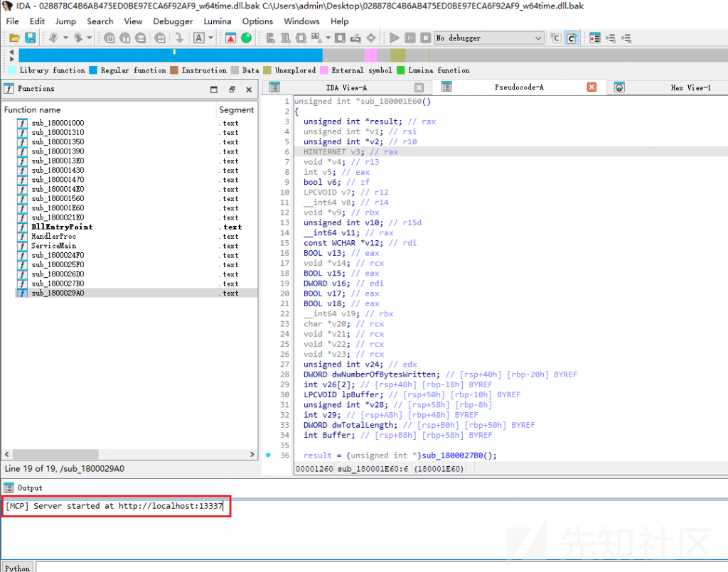
Task: Close the IDA View-A tab
Action: pos(419,87)
